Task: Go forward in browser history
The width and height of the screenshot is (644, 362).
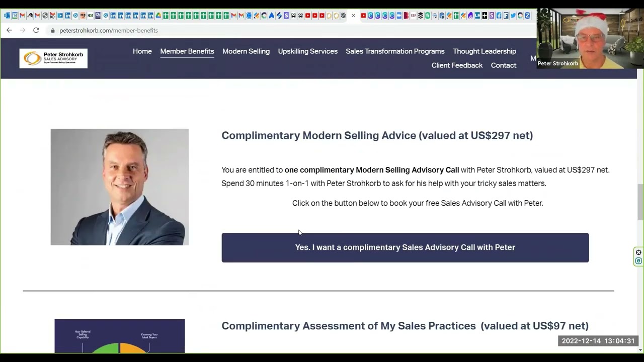Action: pos(23,30)
